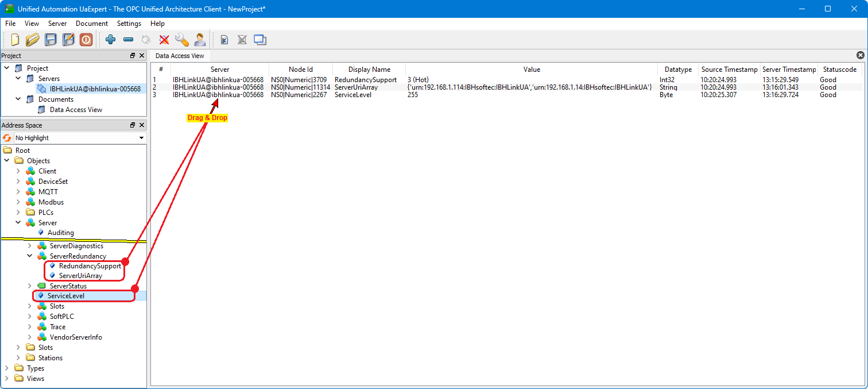Screen dimensions: 868x389
Task: Collapse the ServerRedundancy node
Action: [29, 256]
